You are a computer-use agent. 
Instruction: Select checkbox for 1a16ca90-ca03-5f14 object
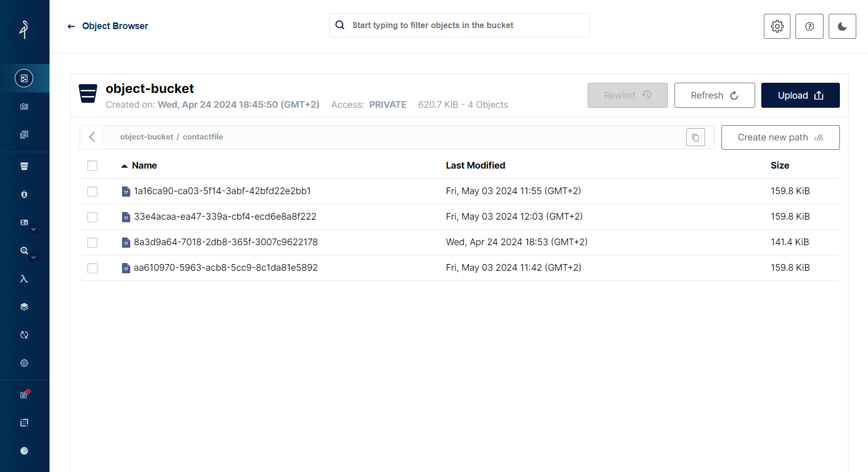(x=92, y=192)
